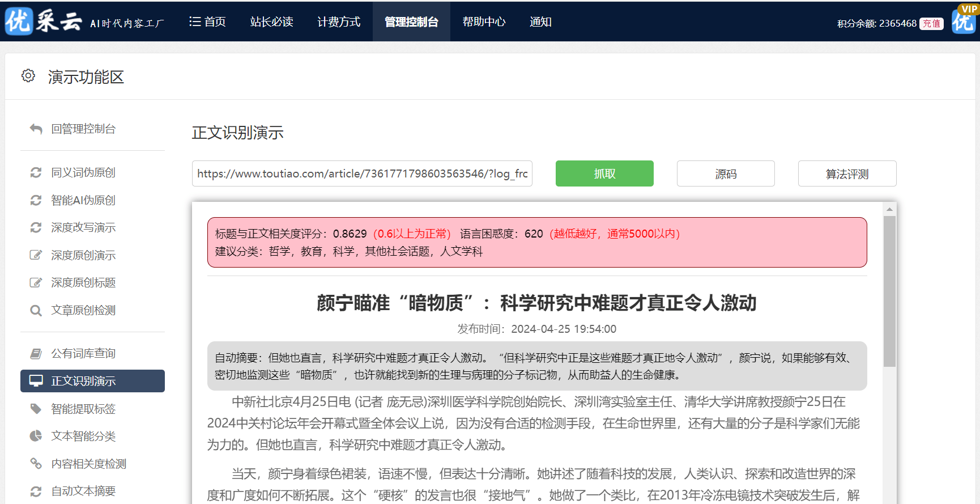
Task: Open 帮助中心 in top navigation
Action: point(484,22)
